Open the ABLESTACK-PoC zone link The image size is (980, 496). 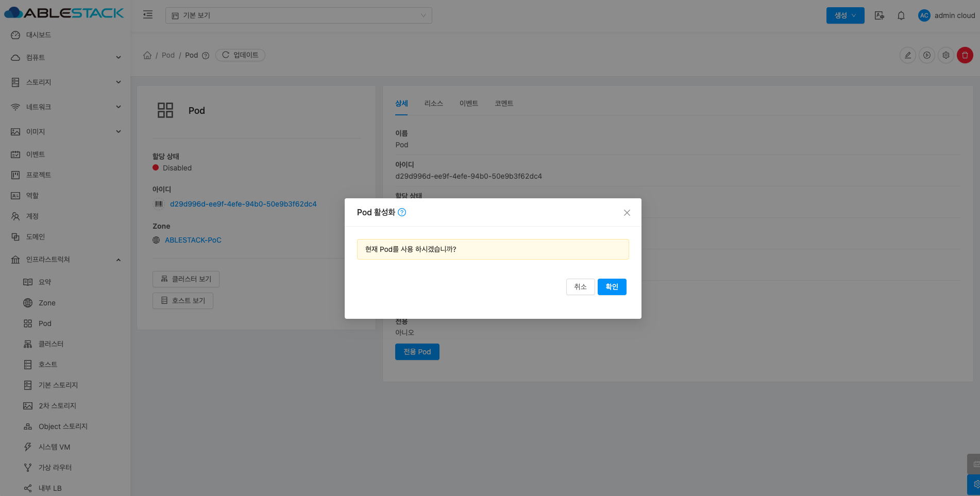coord(193,240)
